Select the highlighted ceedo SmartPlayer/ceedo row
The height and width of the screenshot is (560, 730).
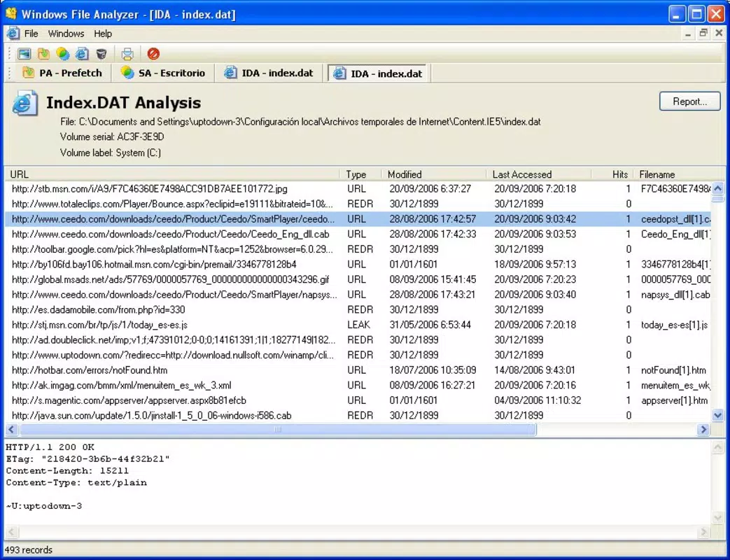358,219
